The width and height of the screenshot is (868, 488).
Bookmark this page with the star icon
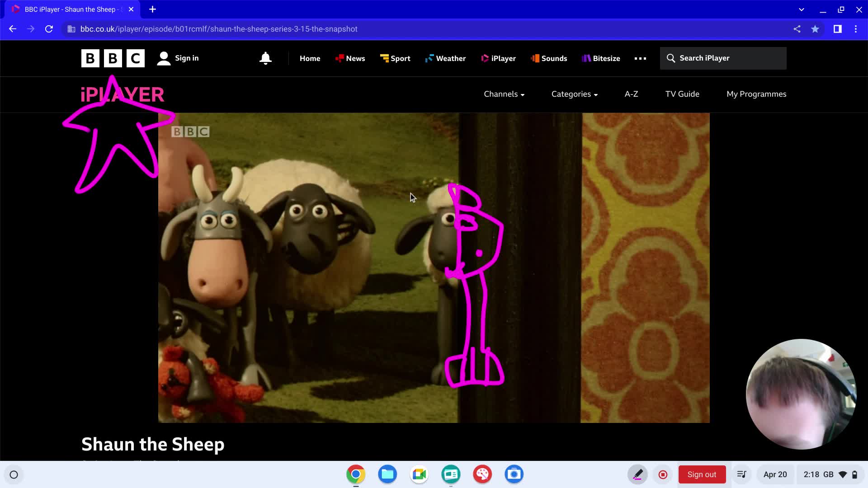pos(815,29)
